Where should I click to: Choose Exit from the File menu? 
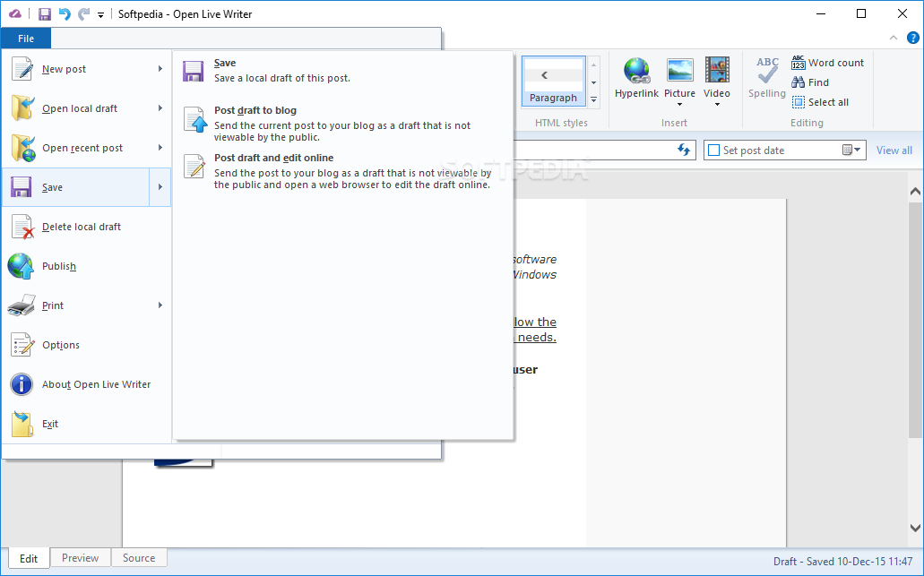pyautogui.click(x=87, y=424)
